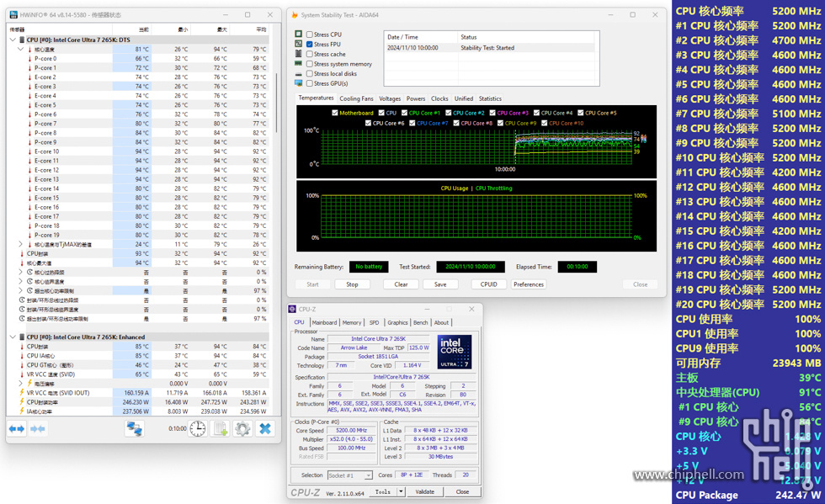Click the chip icon beside CPU [#0] DTS header
825x504 pixels.
coord(22,40)
